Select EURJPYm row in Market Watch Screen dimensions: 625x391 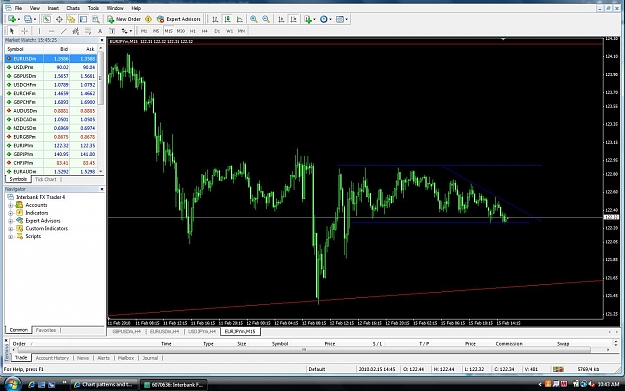(51, 145)
